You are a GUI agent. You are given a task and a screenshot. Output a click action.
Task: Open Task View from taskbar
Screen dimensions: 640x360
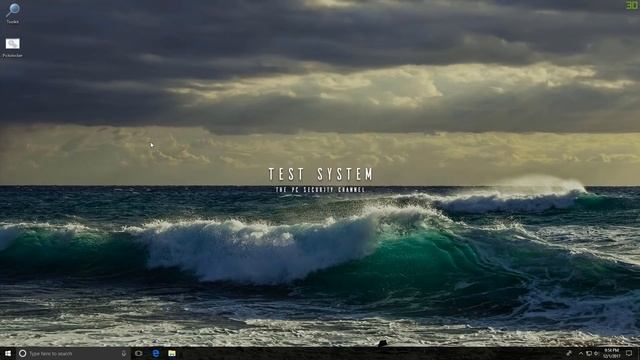[139, 353]
